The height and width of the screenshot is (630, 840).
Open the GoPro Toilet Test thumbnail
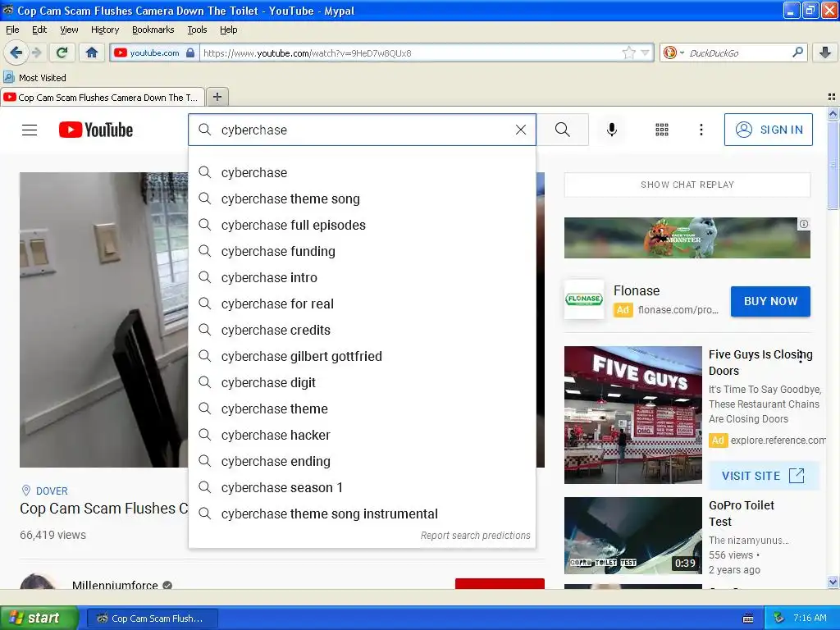(x=632, y=536)
